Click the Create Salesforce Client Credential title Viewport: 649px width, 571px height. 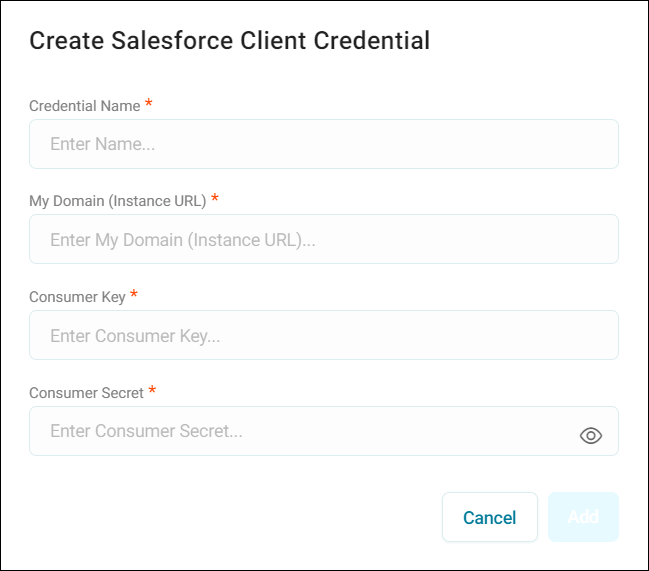pos(230,41)
